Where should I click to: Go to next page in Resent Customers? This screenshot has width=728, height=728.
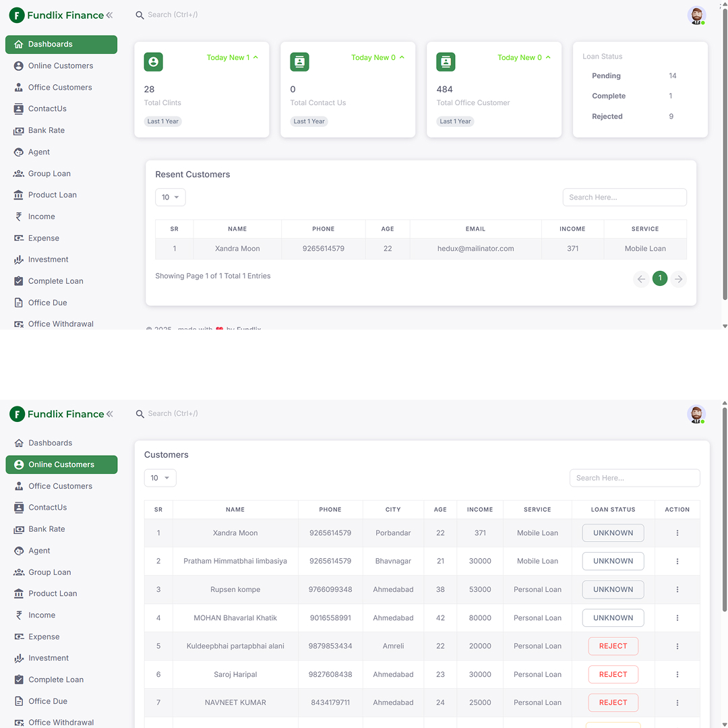(678, 279)
